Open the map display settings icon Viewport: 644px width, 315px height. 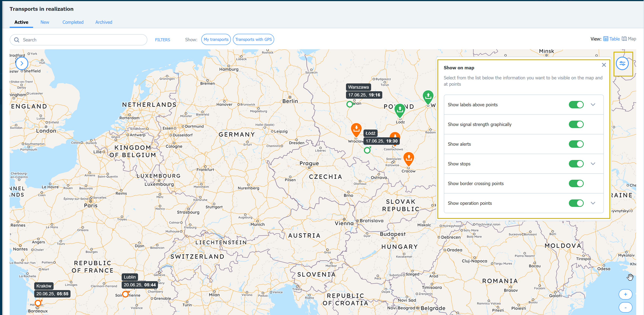pyautogui.click(x=622, y=63)
